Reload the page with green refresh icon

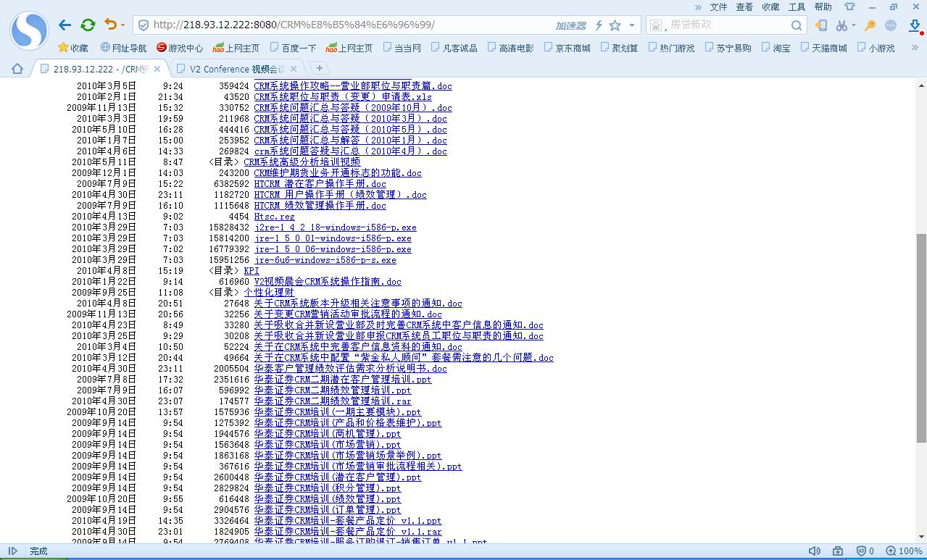tap(88, 25)
